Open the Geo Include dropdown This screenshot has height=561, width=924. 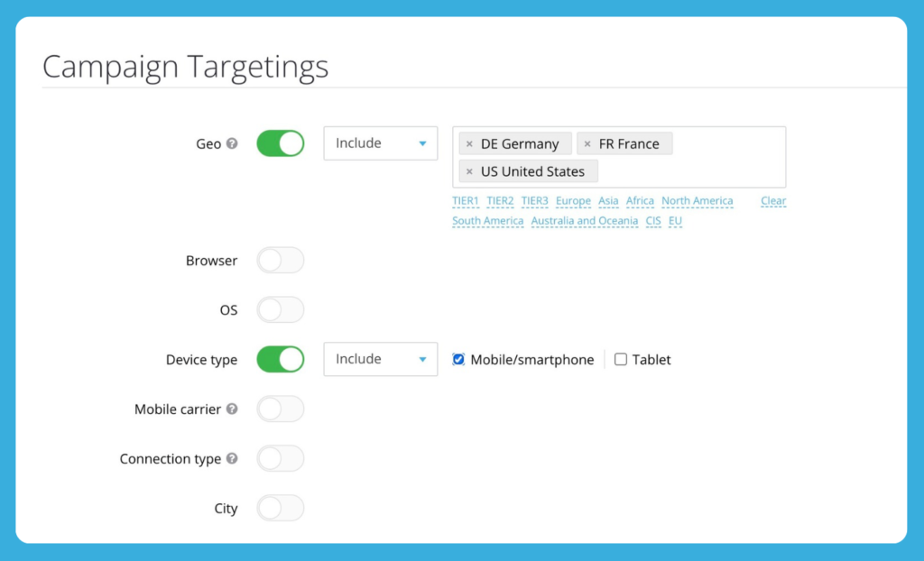coord(380,143)
